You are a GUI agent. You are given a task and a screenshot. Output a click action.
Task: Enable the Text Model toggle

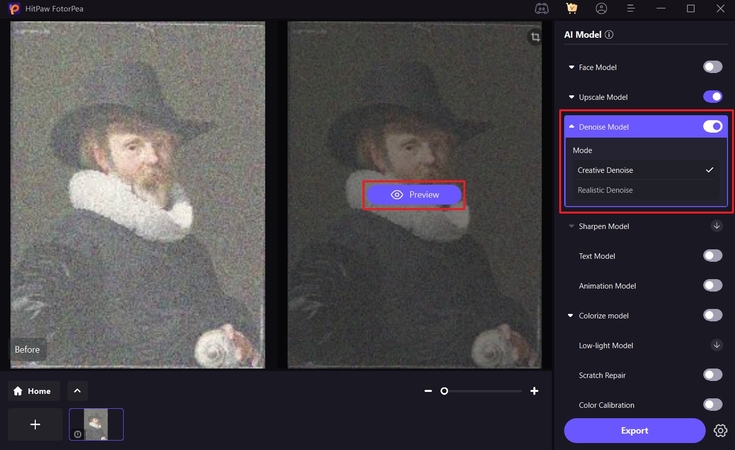click(x=712, y=255)
